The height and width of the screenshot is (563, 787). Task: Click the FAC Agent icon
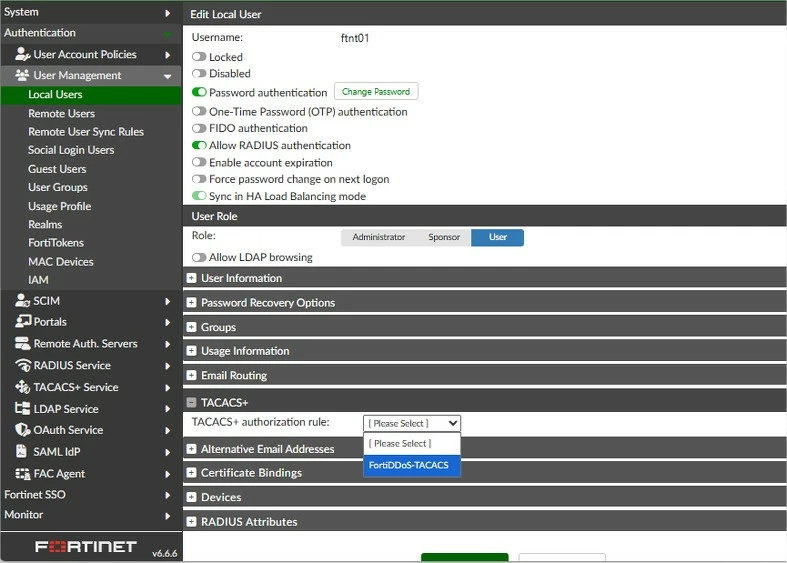coord(23,474)
